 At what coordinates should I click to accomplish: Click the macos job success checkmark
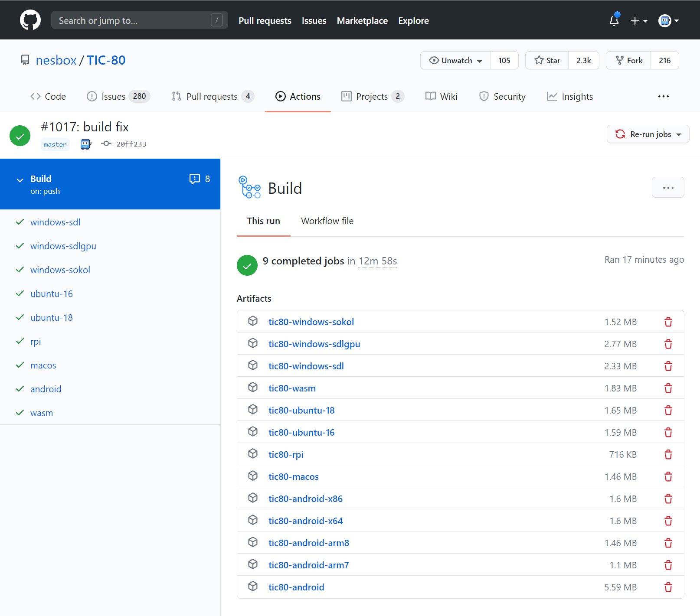point(20,365)
